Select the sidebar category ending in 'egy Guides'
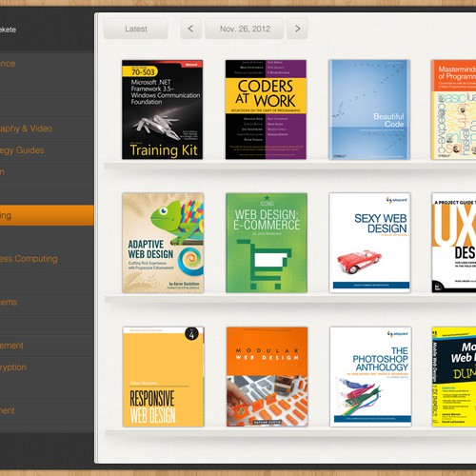 click(47, 150)
